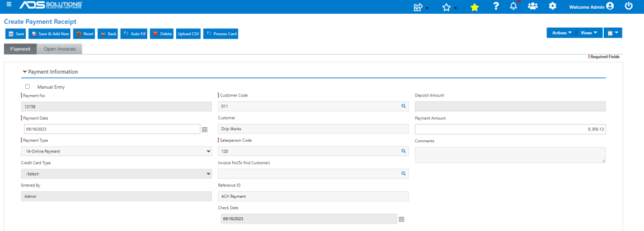Click the Reset button
644x231 pixels.
pyautogui.click(x=84, y=34)
